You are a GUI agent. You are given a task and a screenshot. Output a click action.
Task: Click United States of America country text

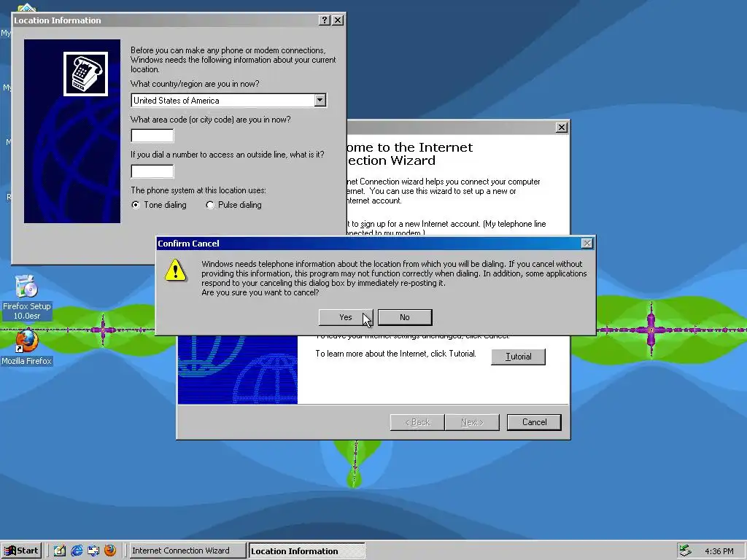[177, 101]
